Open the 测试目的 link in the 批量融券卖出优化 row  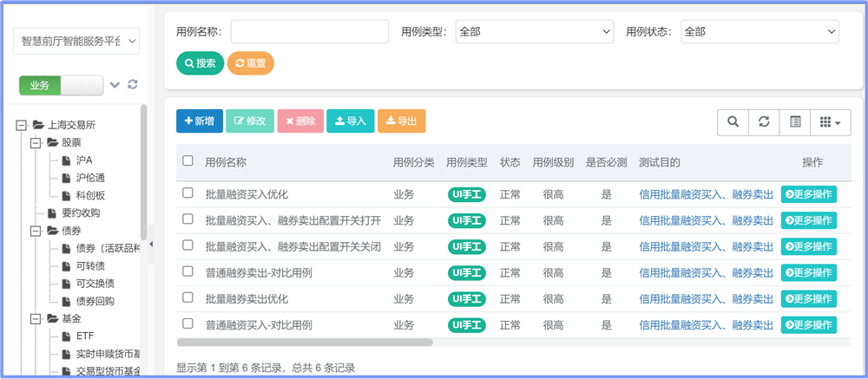click(x=706, y=299)
